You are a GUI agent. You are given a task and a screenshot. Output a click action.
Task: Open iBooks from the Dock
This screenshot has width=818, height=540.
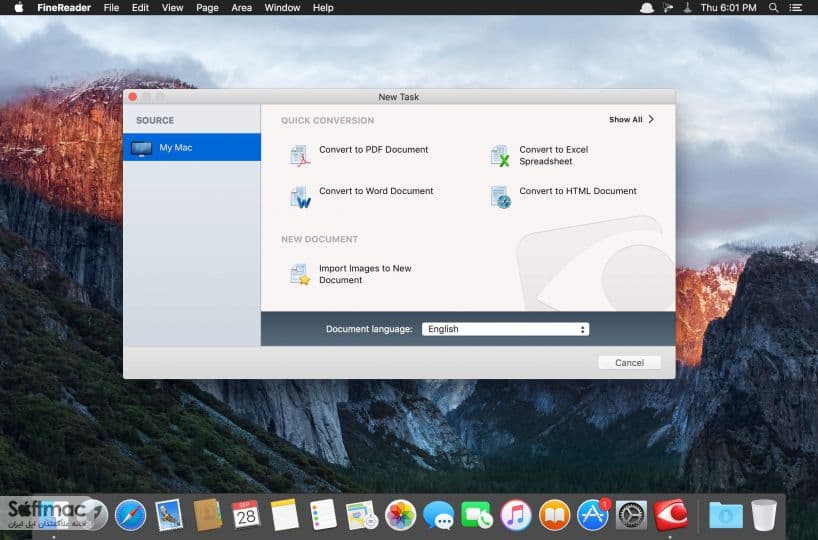tap(554, 515)
